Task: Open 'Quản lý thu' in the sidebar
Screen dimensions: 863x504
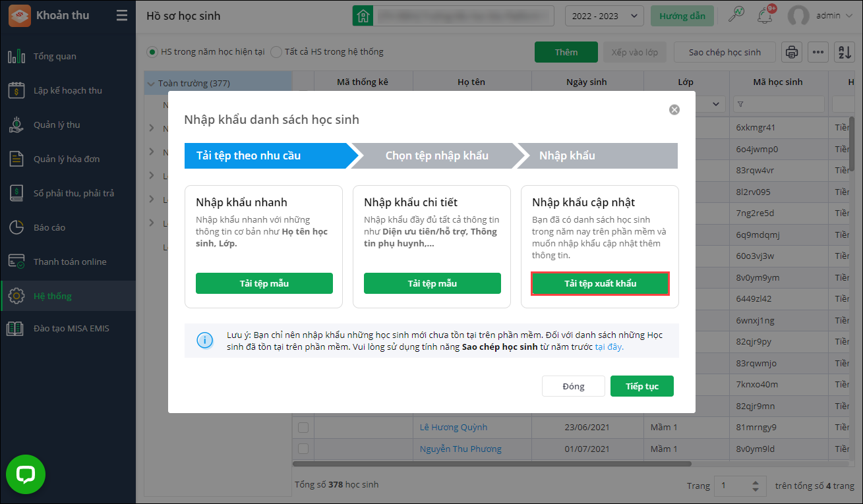Action: click(x=57, y=125)
